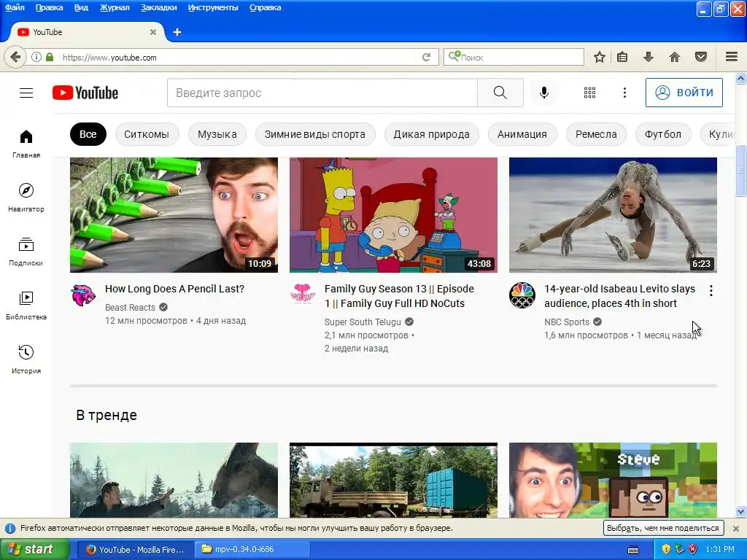
Task: Open the YouTube apps grid icon
Action: click(x=589, y=93)
